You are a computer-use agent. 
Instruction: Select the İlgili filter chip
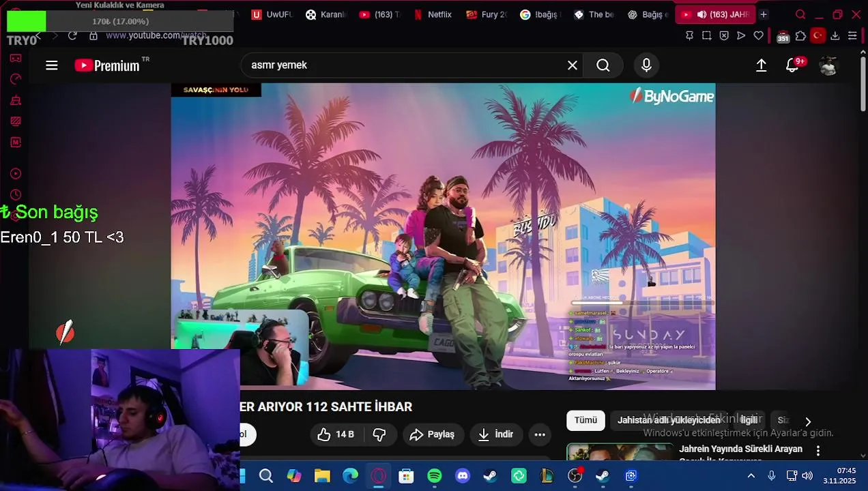pos(750,421)
